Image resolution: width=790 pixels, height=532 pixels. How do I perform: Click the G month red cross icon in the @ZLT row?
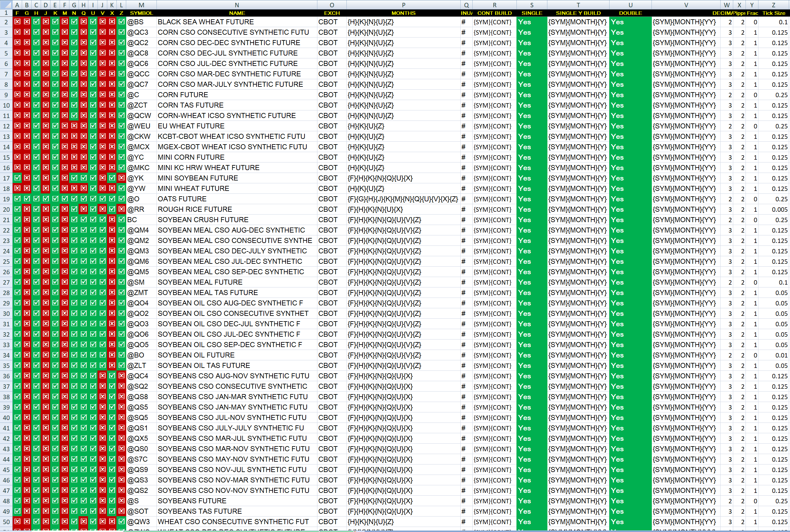click(27, 365)
